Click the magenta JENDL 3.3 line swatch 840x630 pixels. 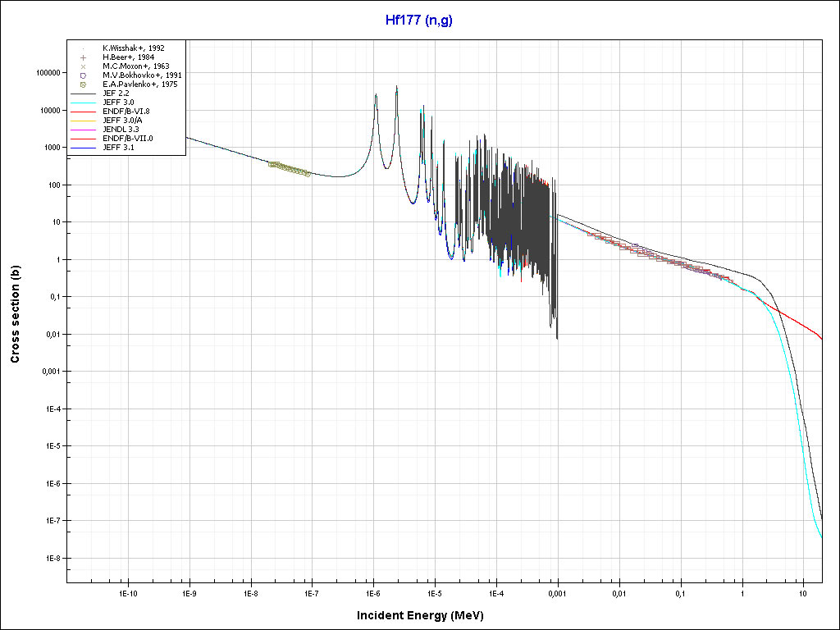[x=84, y=130]
